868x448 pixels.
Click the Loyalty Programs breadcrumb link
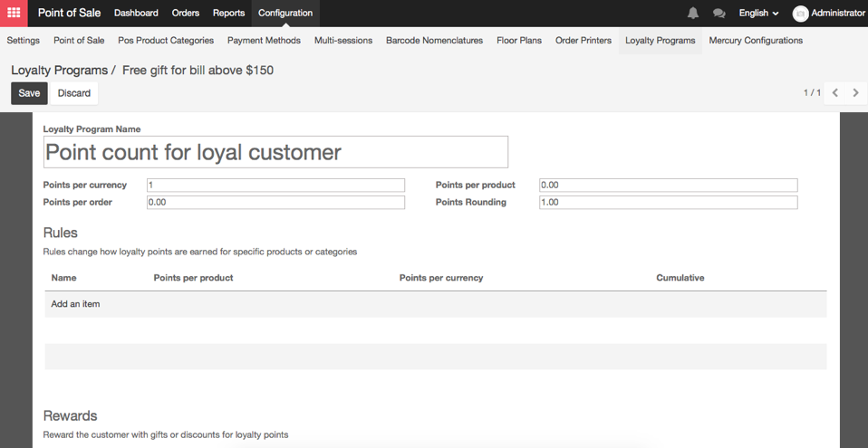pos(59,71)
